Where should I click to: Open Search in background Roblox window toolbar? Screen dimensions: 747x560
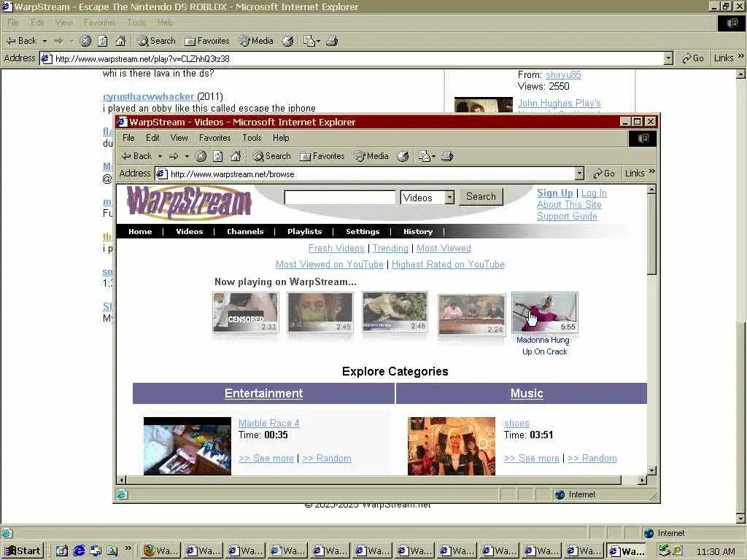[x=156, y=41]
